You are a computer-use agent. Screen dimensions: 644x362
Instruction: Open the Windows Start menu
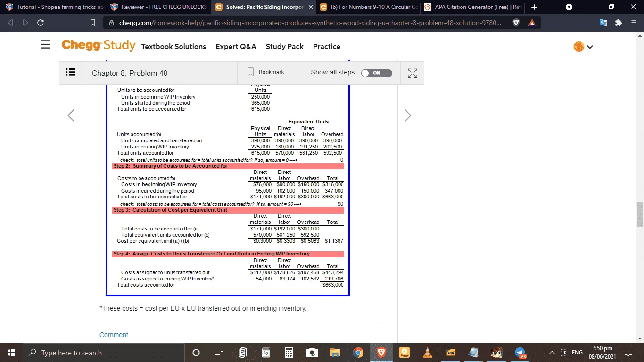(x=10, y=353)
